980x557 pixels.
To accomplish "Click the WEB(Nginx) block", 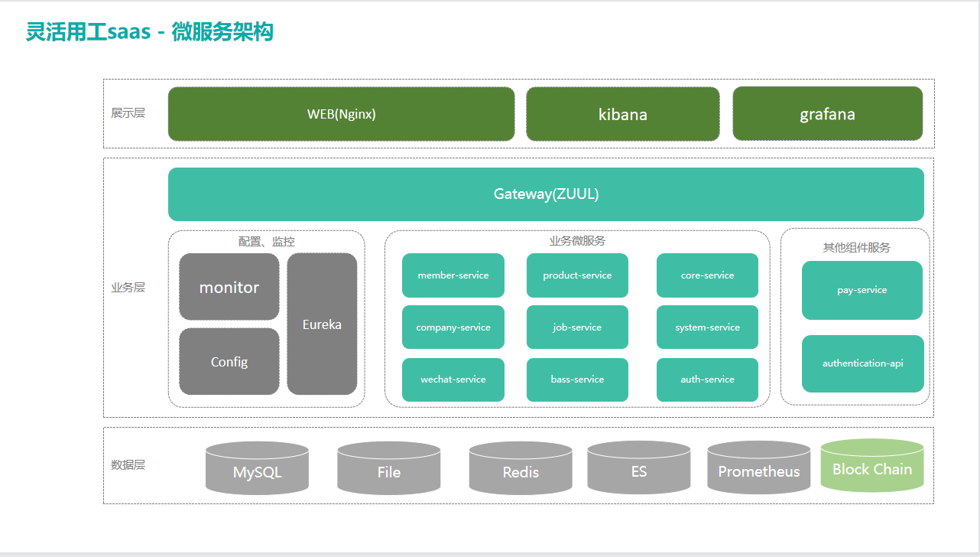I will (341, 114).
